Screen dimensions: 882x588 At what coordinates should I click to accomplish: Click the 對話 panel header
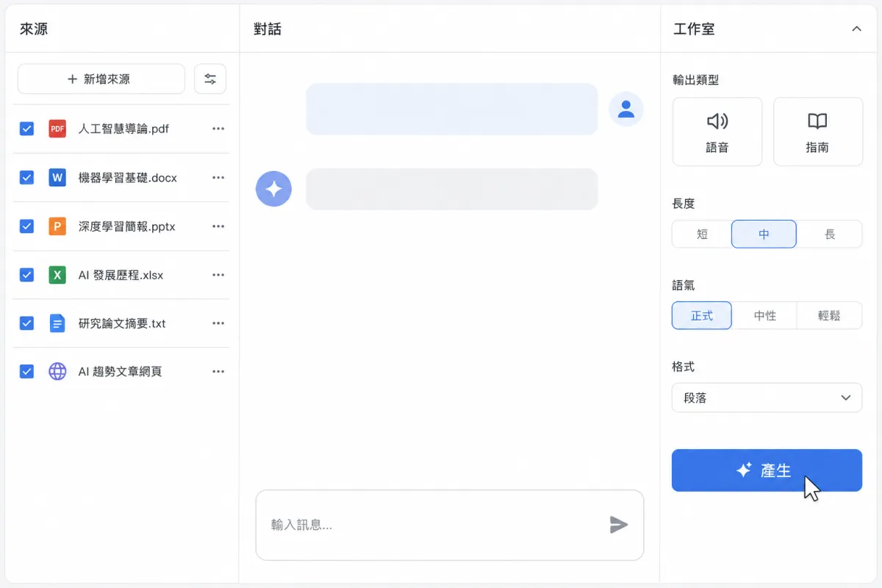[x=268, y=29]
